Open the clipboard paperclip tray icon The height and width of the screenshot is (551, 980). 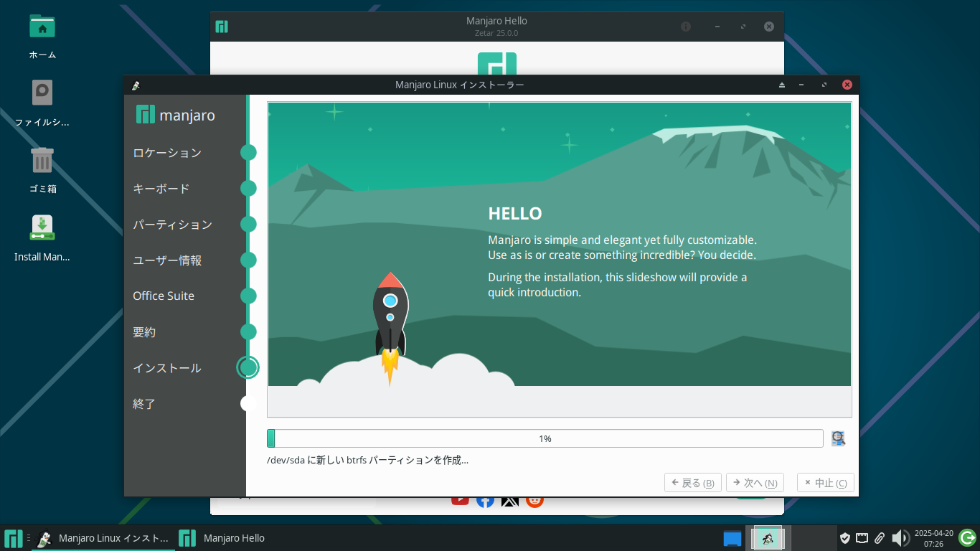(x=880, y=538)
